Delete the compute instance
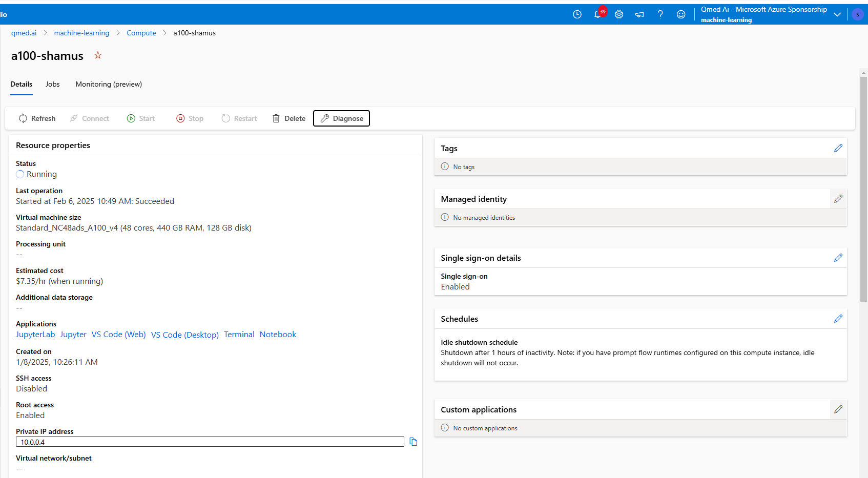 (289, 118)
